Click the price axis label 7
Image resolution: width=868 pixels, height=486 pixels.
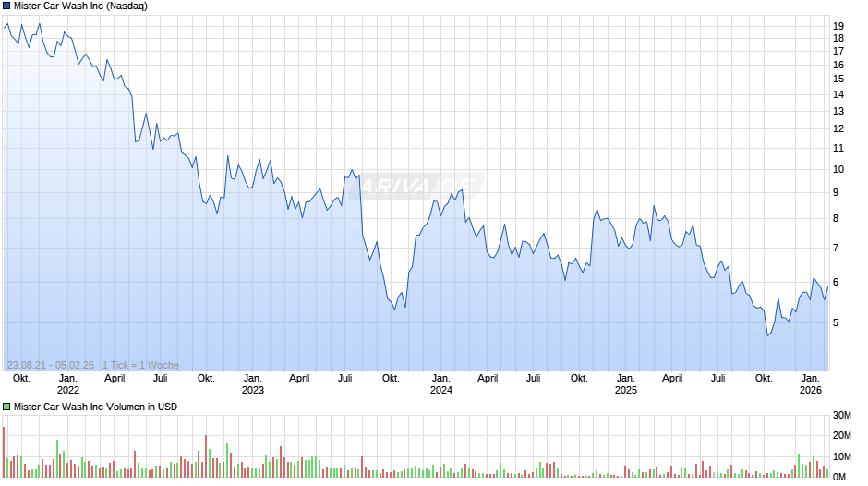point(836,249)
